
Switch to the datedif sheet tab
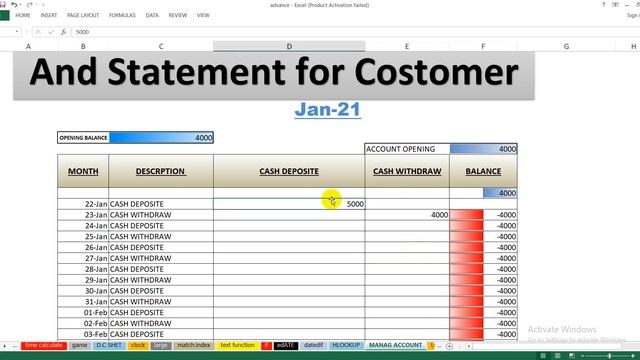tap(313, 345)
